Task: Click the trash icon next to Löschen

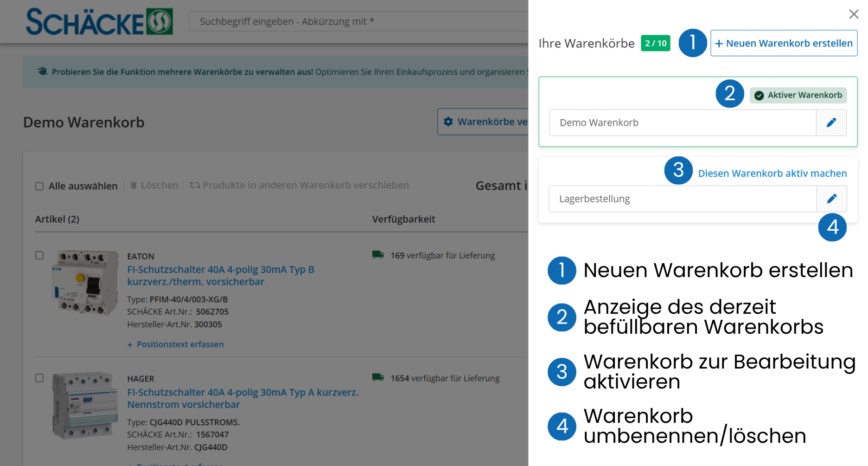Action: (134, 185)
